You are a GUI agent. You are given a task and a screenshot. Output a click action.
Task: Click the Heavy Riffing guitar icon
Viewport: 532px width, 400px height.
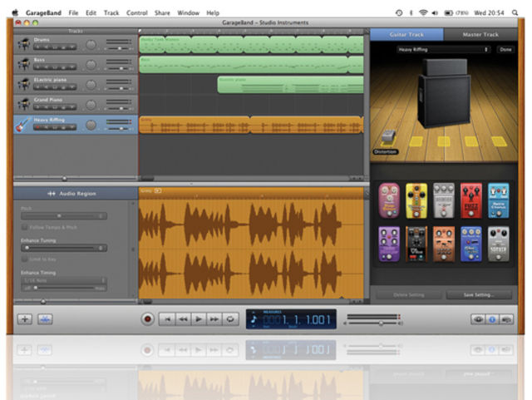(x=23, y=124)
